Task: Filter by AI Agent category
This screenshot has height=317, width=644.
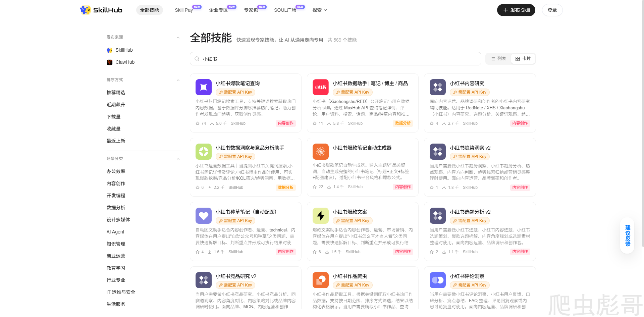Action: (115, 232)
